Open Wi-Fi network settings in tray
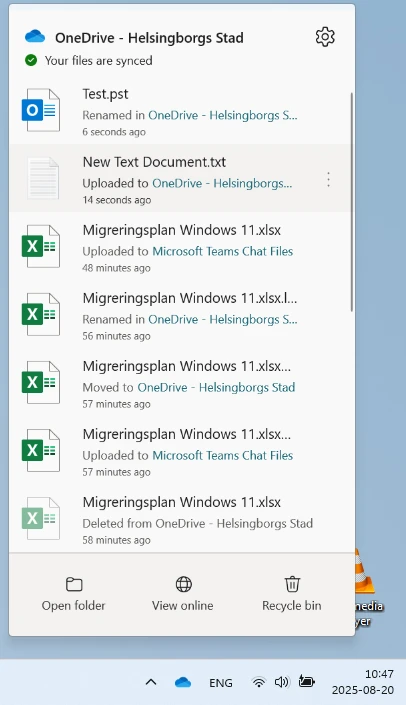 [x=259, y=683]
